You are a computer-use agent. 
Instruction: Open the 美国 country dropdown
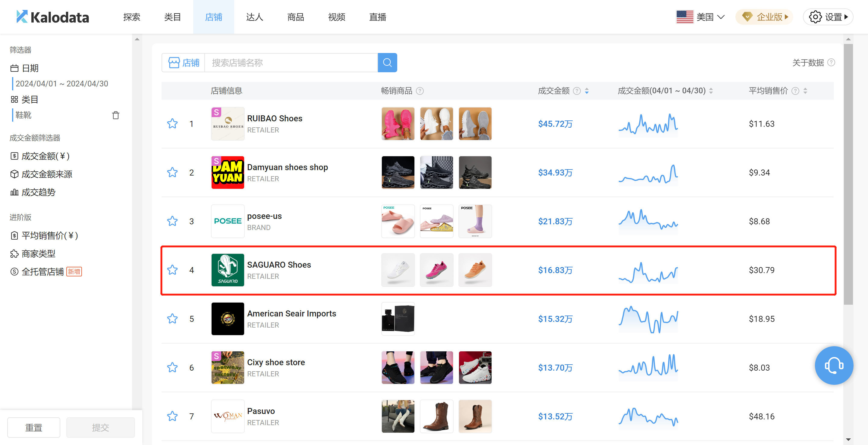[x=700, y=17]
